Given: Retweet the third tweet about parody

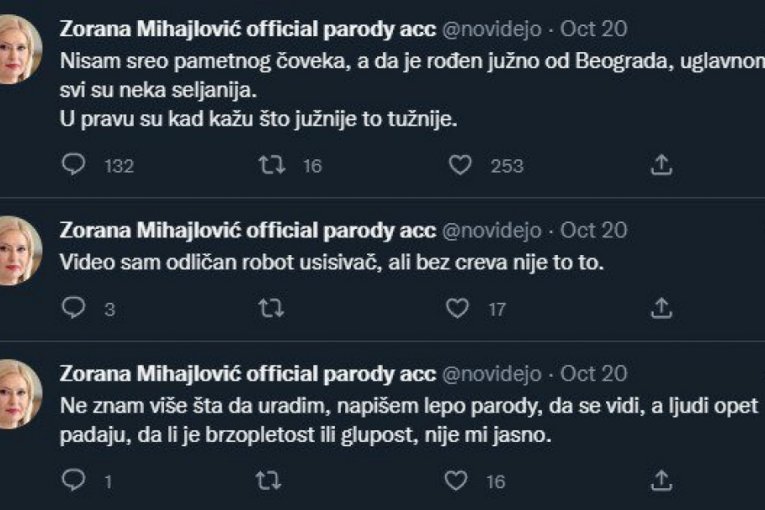Looking at the screenshot, I should pyautogui.click(x=269, y=481).
